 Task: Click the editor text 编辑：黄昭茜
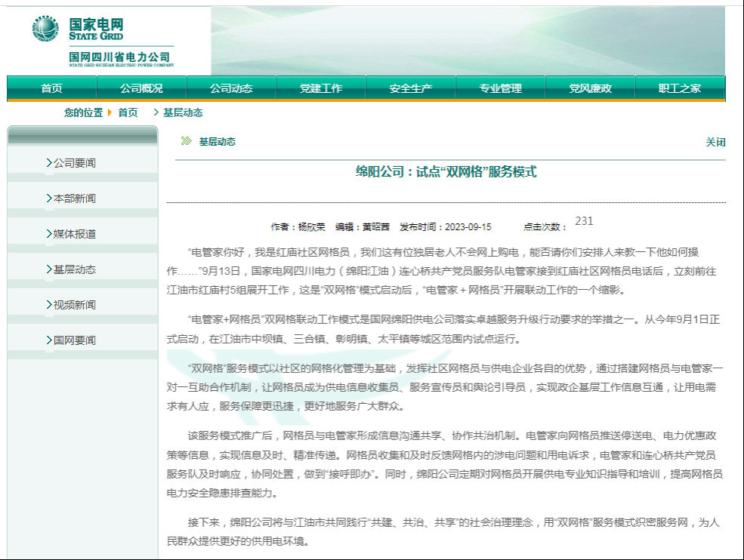tap(362, 226)
